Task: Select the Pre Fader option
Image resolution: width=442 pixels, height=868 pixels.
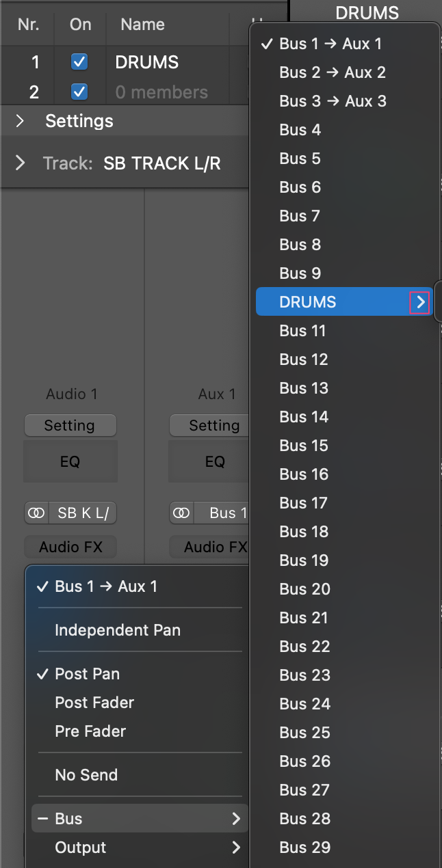Action: (90, 731)
